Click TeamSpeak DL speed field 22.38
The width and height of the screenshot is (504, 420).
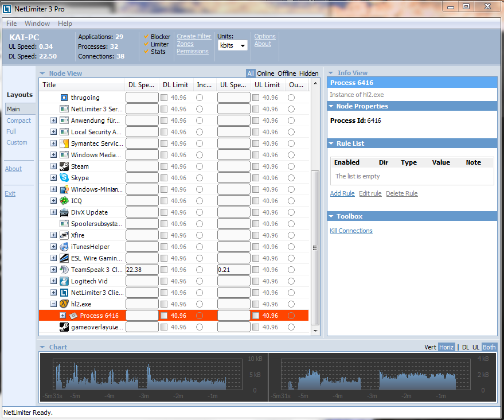pos(142,270)
